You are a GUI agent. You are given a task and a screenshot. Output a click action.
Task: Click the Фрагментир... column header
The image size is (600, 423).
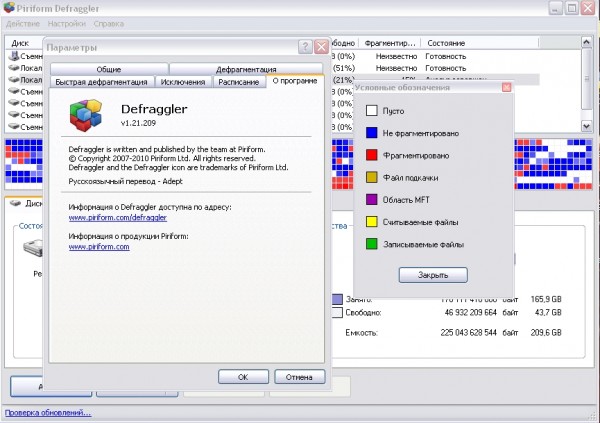pos(390,43)
